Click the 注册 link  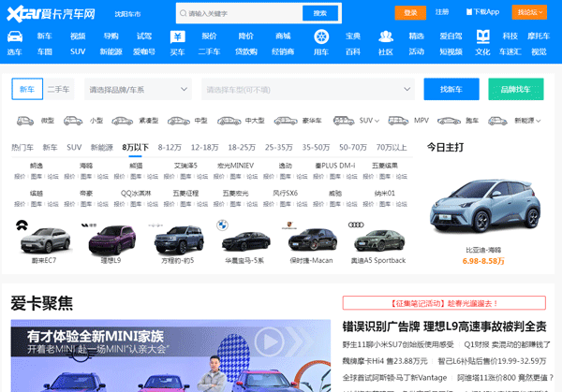(442, 12)
